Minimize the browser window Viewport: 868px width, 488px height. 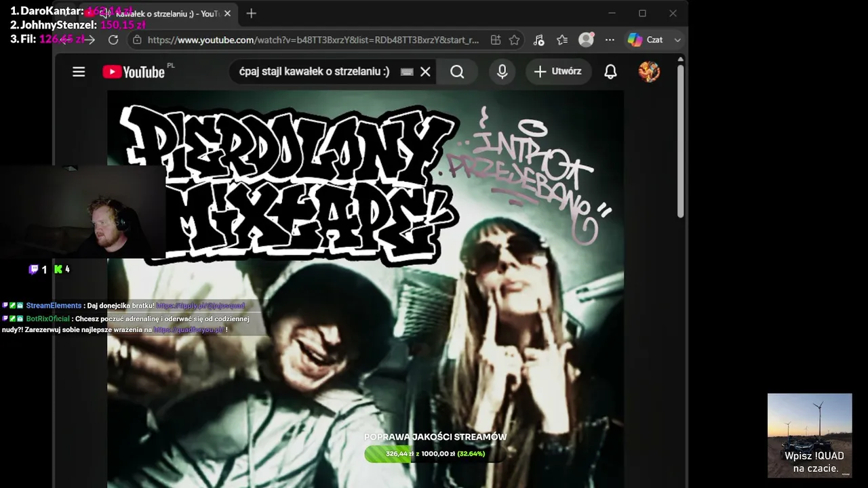[612, 14]
